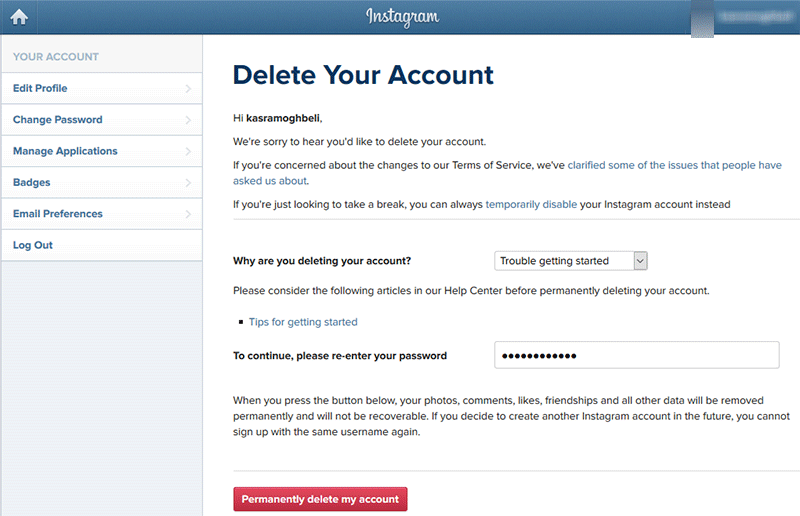Screen dimensions: 800x516
Task: Click the Instagram logo in header
Action: pos(403,17)
